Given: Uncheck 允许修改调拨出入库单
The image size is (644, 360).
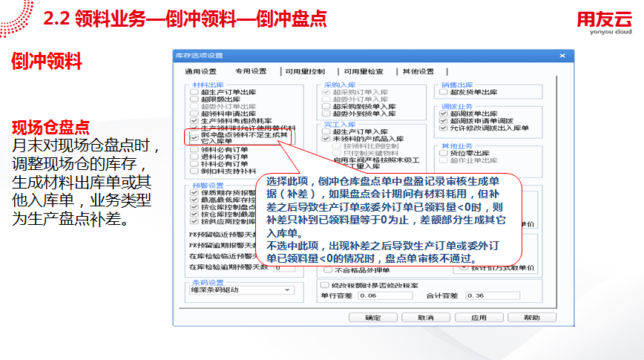Looking at the screenshot, I should pyautogui.click(x=443, y=128).
